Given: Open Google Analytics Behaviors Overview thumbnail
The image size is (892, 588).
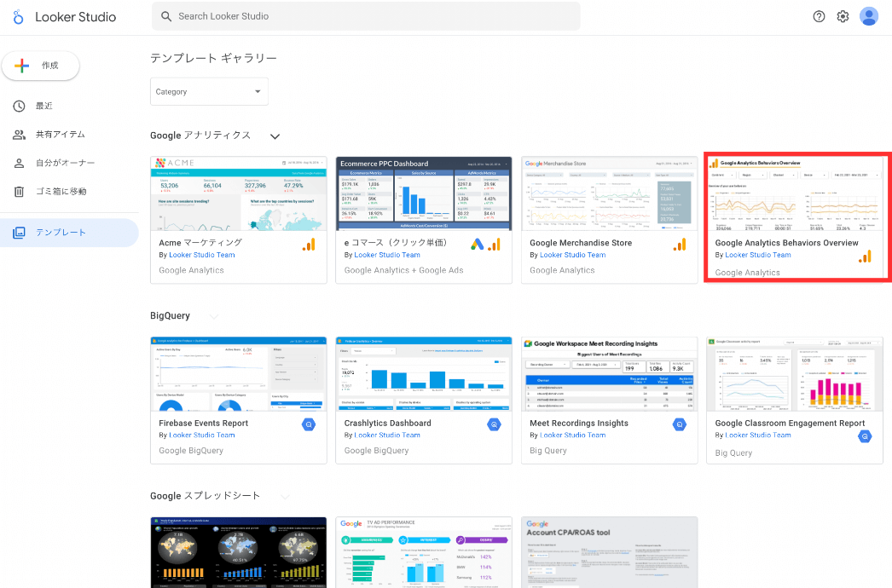Looking at the screenshot, I should 795,193.
